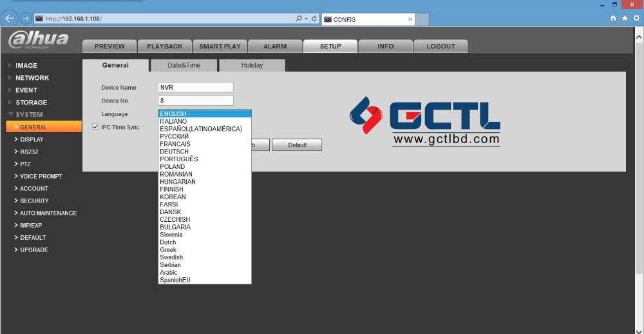This screenshot has width=644, height=334.
Task: Click the browser back arrow button
Action: [x=10, y=18]
